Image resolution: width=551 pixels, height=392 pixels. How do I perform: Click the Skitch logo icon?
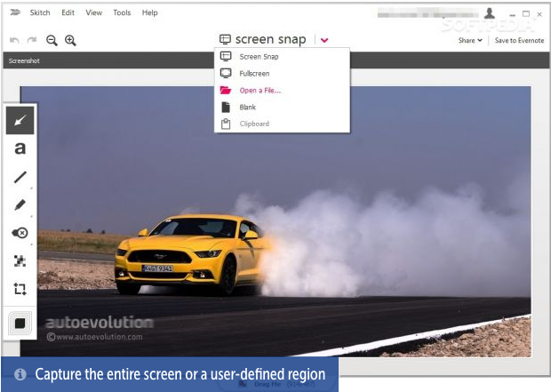tap(15, 12)
